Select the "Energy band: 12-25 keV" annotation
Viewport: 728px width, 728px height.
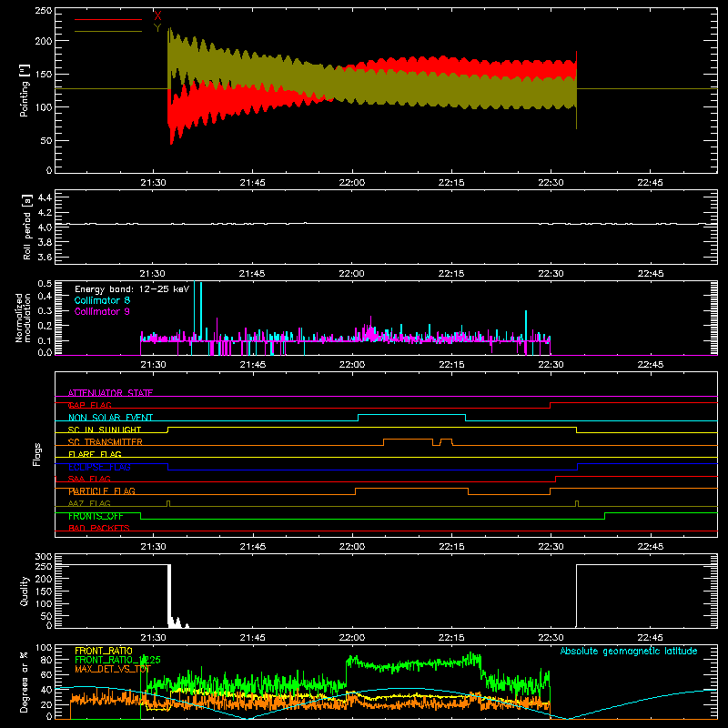132,289
